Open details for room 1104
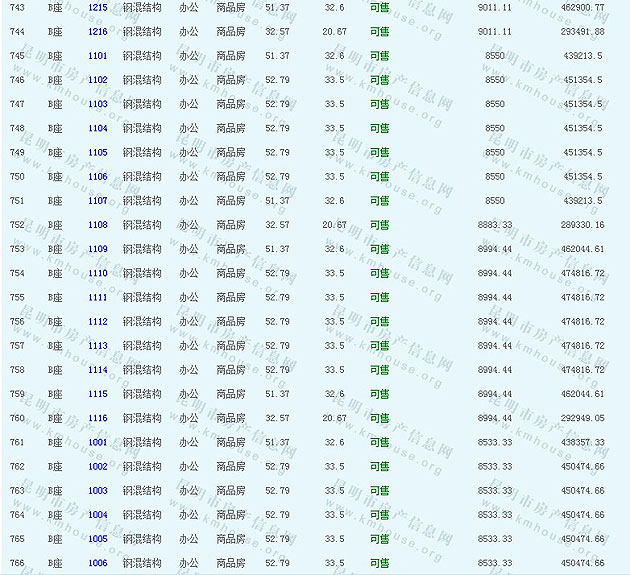The width and height of the screenshot is (630, 575). click(x=97, y=128)
